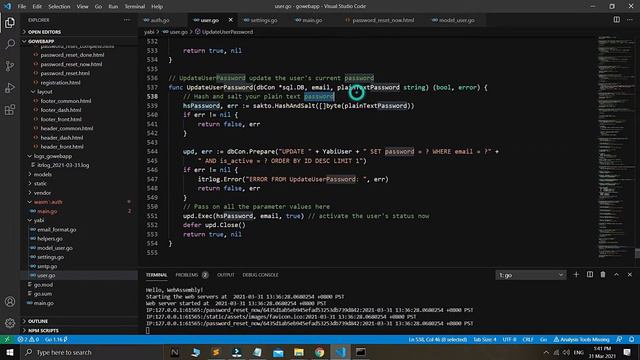Open the Explorer view in the activity bar

click(10, 22)
